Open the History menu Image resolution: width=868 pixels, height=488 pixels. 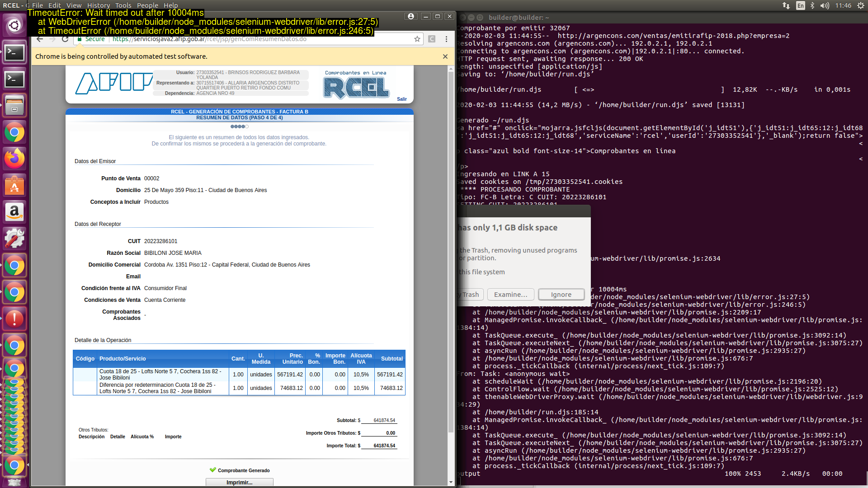[x=98, y=5]
